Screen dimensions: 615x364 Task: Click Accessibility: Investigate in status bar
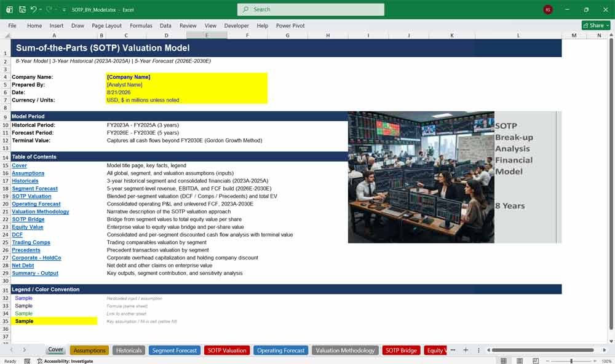coord(65,361)
